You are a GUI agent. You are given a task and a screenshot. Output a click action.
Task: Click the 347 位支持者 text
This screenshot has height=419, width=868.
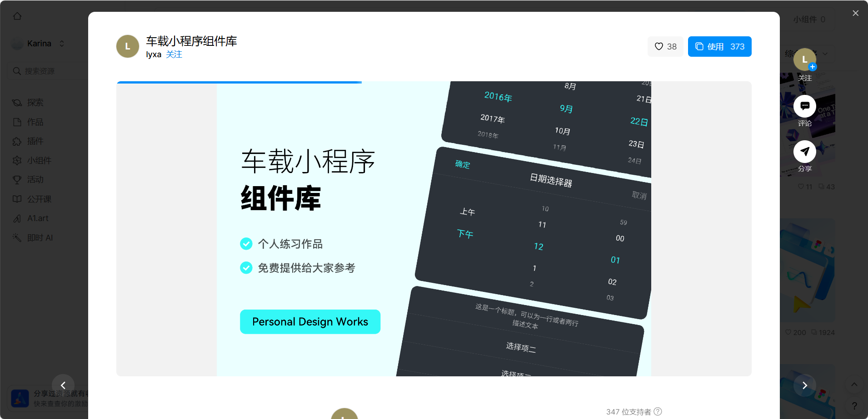click(x=629, y=412)
